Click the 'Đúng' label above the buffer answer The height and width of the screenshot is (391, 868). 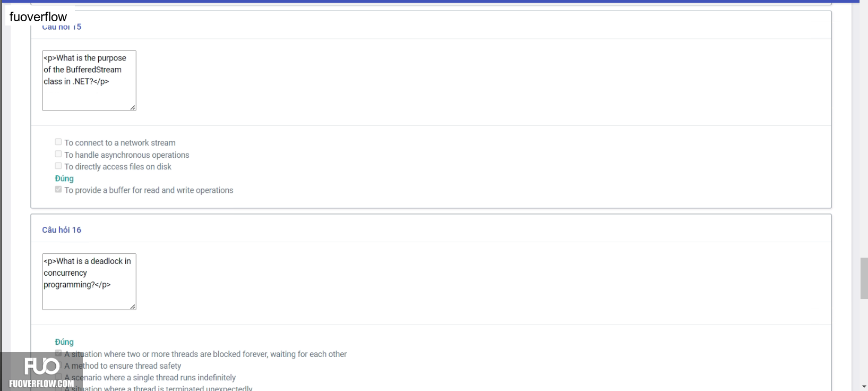click(64, 178)
